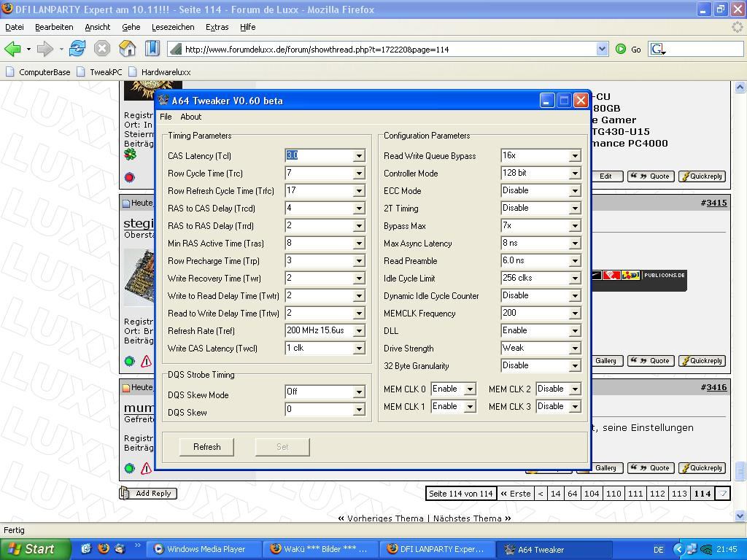Go to forum page 104

coord(592,494)
